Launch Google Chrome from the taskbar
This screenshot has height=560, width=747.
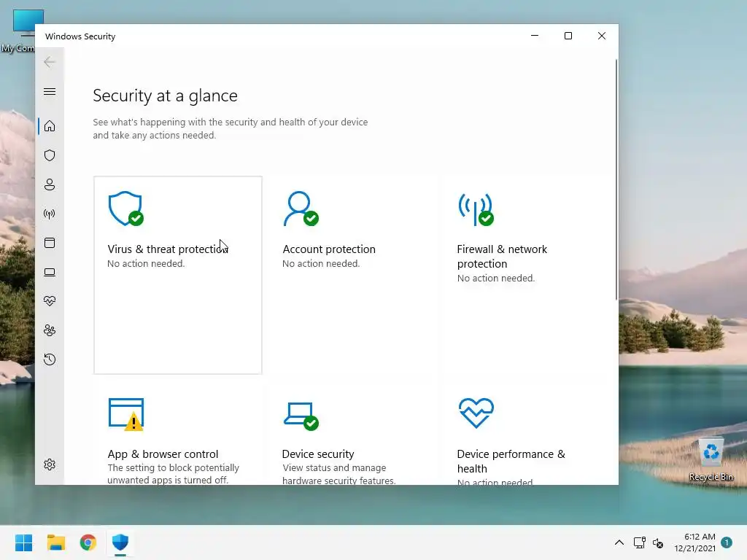click(88, 542)
